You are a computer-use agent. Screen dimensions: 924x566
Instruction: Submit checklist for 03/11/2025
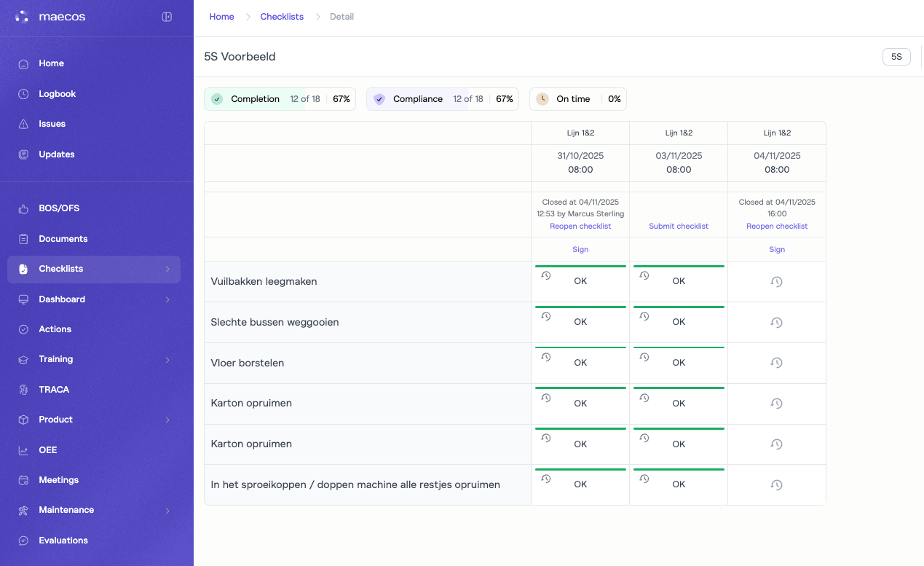(679, 227)
